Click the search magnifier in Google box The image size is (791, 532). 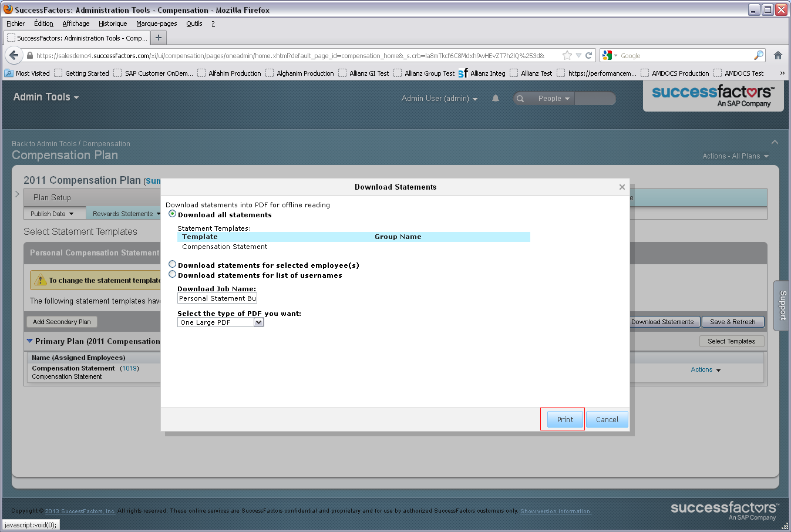tap(759, 55)
